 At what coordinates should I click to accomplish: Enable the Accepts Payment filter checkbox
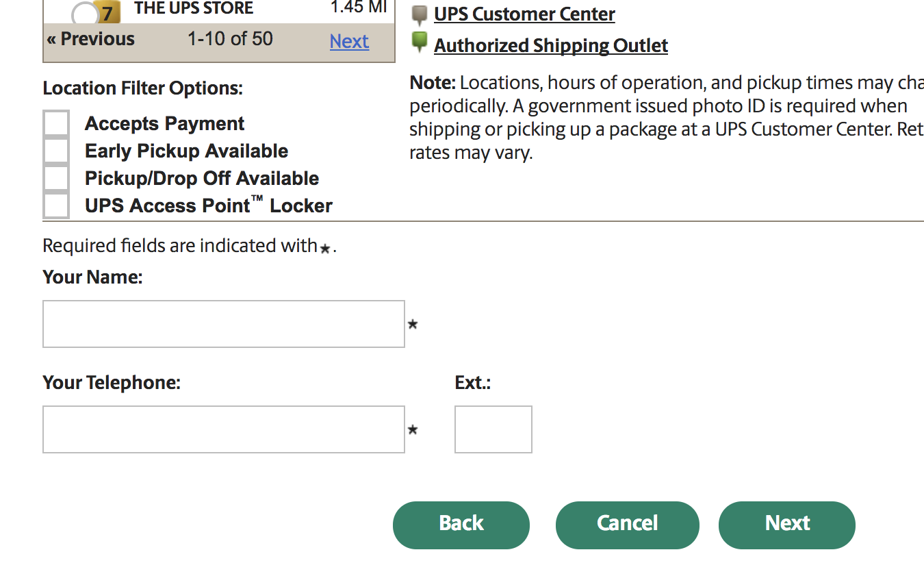click(x=56, y=123)
